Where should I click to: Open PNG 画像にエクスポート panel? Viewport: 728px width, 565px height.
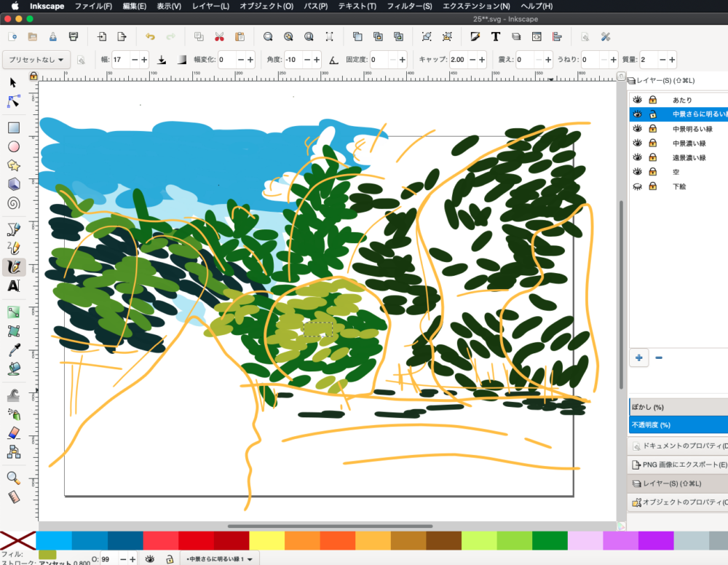coord(680,465)
